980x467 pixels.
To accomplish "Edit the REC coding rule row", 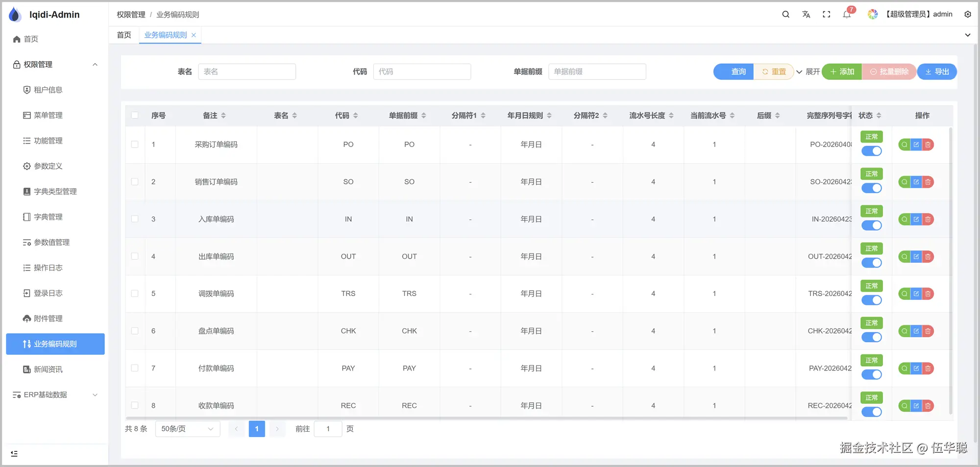I will (916, 405).
